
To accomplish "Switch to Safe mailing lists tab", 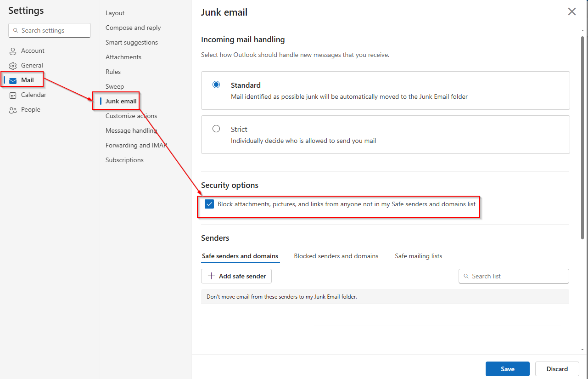I will pyautogui.click(x=419, y=256).
